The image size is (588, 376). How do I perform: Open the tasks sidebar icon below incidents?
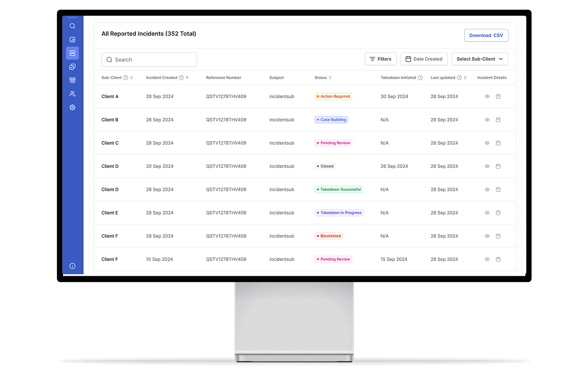coord(72,67)
